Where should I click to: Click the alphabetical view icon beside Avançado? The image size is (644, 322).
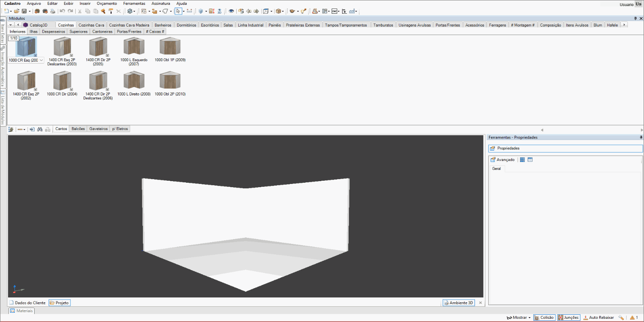530,160
